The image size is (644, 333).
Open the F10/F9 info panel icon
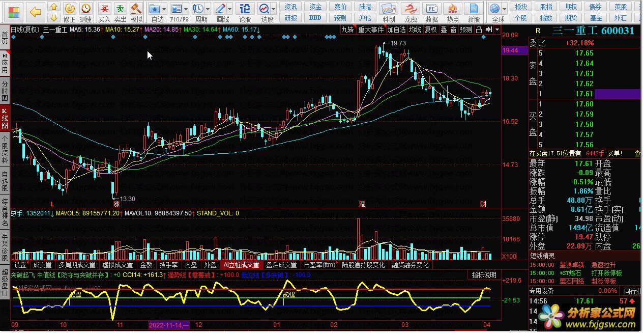tap(176, 9)
